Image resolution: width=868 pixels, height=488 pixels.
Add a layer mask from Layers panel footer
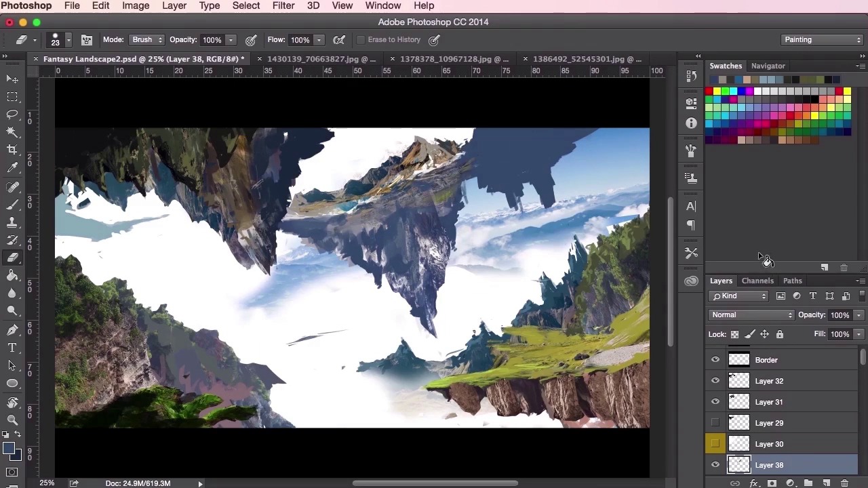click(772, 483)
